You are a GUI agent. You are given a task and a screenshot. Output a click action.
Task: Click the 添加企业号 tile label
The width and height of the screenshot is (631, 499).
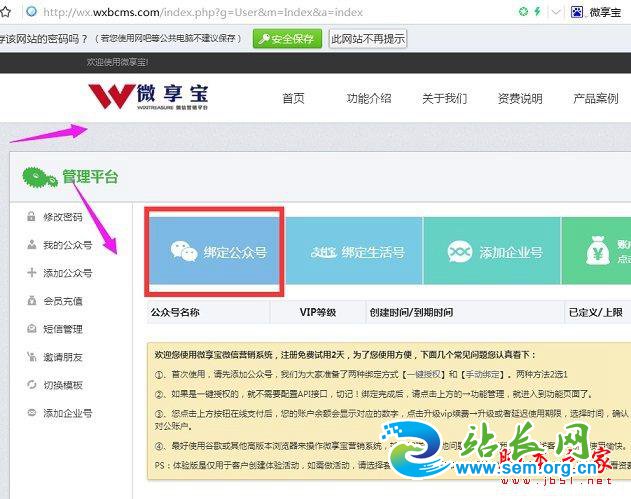coord(511,252)
